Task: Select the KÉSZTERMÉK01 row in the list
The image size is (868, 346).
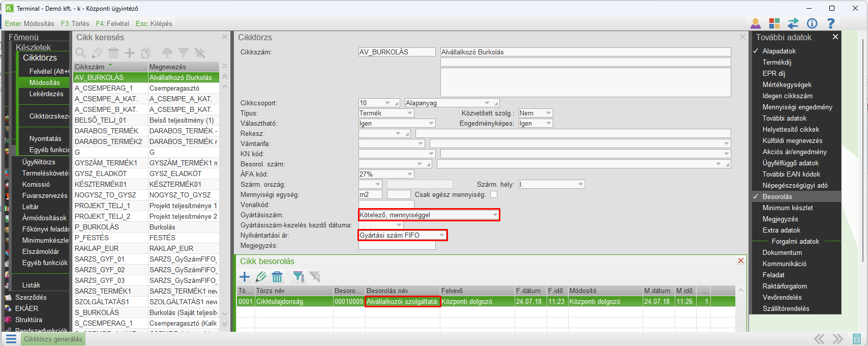Action: (x=146, y=184)
